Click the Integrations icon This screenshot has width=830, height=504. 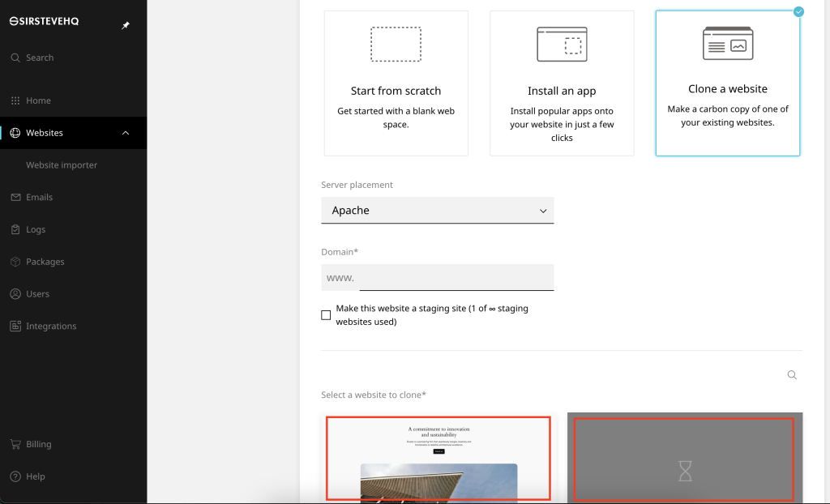point(15,327)
